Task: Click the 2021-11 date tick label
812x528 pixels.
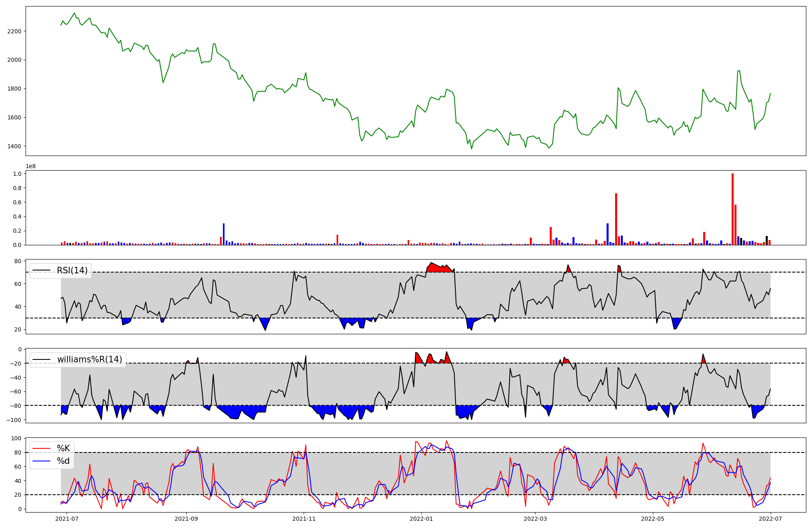Action: tap(304, 519)
